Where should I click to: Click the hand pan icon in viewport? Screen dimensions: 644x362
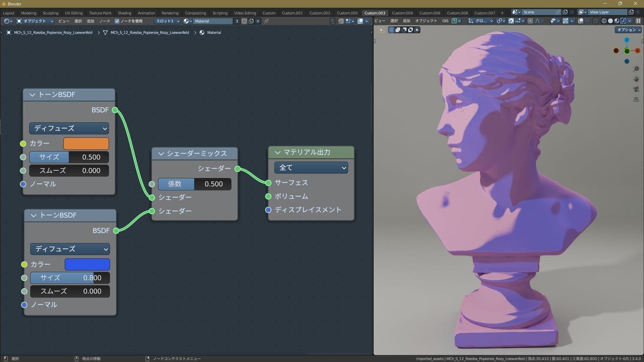coord(636,79)
